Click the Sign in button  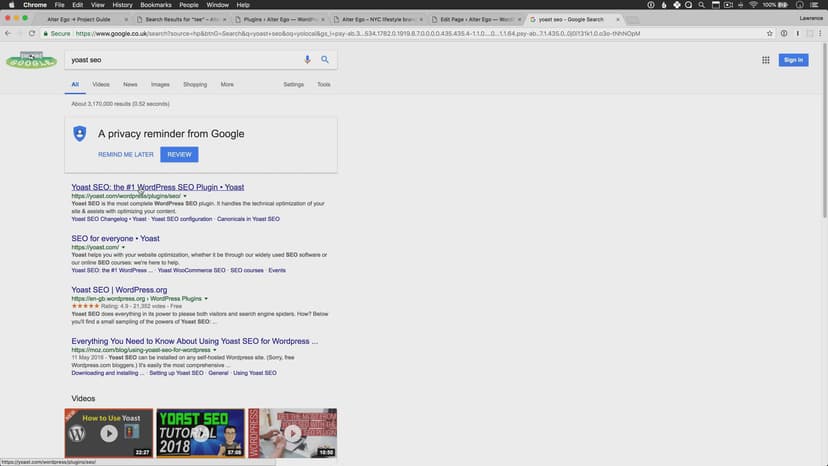793,60
